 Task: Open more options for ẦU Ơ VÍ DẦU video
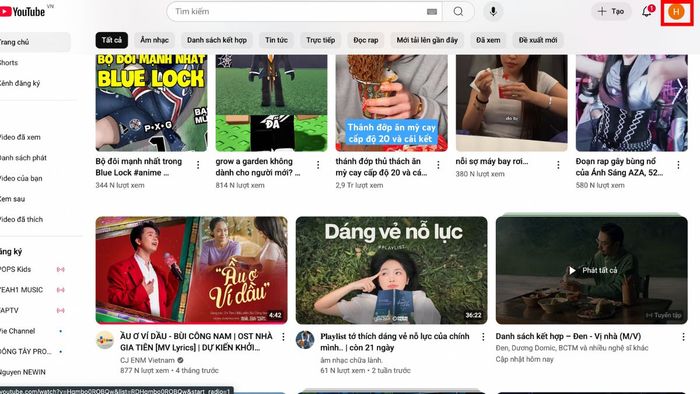283,337
